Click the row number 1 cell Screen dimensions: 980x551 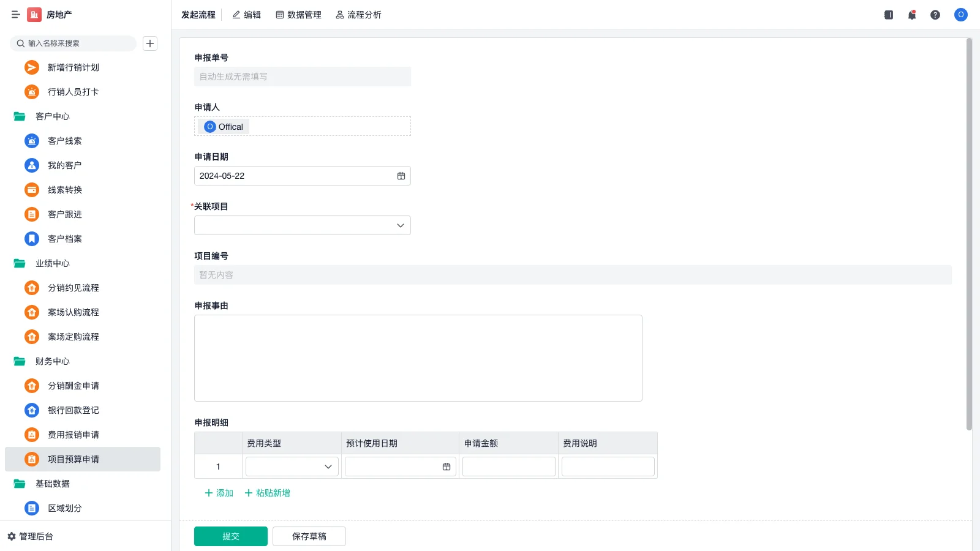pos(218,467)
